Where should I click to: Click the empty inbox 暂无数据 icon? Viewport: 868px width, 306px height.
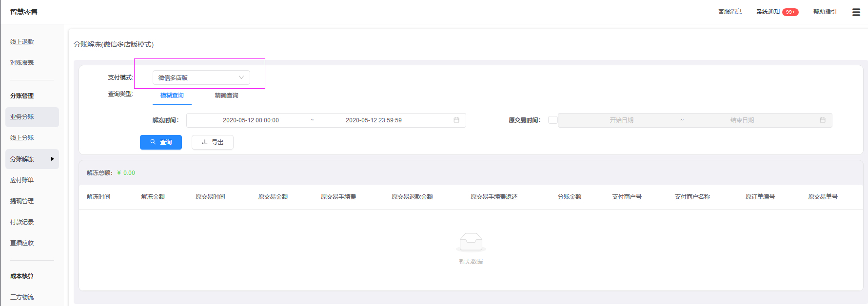point(471,242)
